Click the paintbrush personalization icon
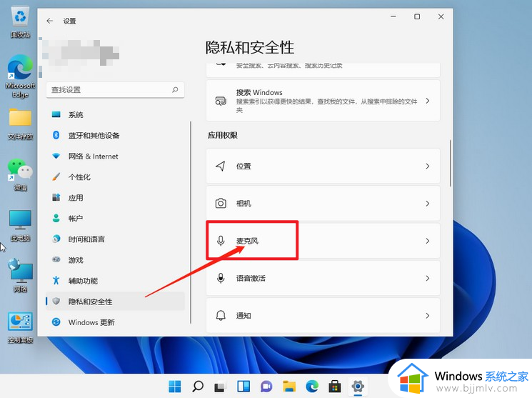This screenshot has width=532, height=398. click(x=56, y=176)
